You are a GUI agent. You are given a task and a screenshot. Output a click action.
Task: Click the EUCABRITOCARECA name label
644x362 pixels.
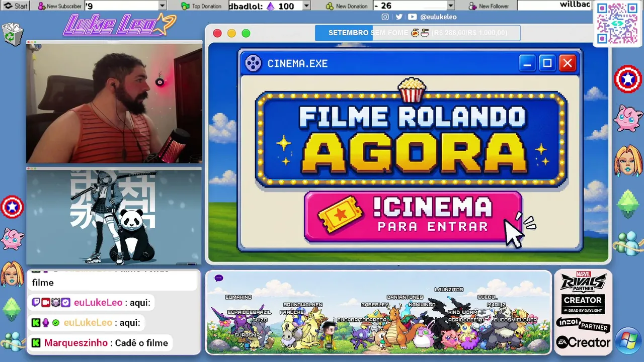pyautogui.click(x=362, y=320)
